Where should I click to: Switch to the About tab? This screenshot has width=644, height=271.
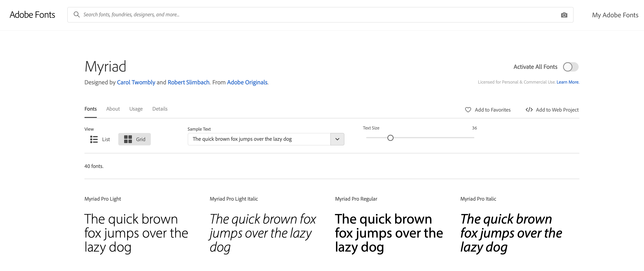pyautogui.click(x=113, y=109)
